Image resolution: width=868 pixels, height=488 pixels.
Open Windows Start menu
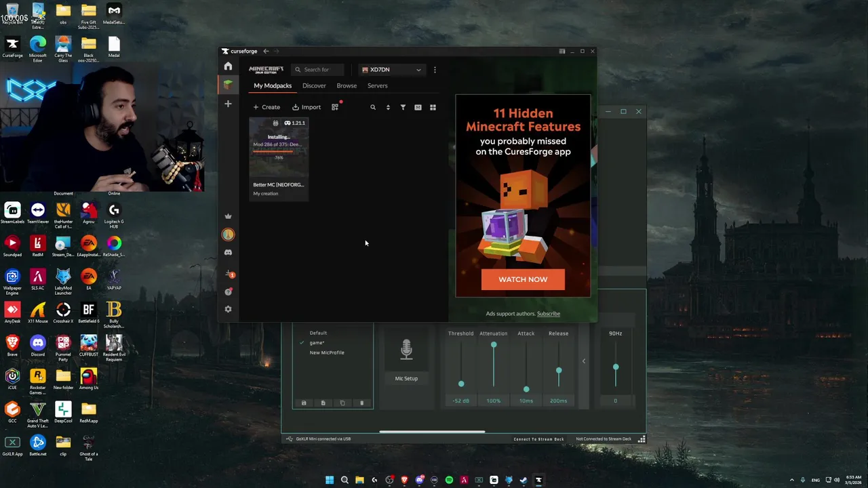tap(330, 480)
